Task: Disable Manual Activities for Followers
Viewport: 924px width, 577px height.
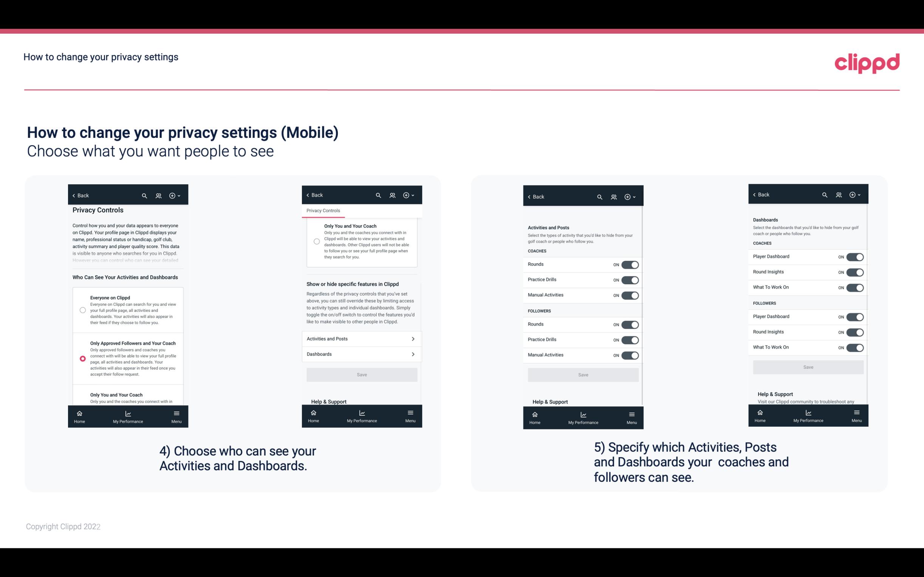Action: coord(629,354)
